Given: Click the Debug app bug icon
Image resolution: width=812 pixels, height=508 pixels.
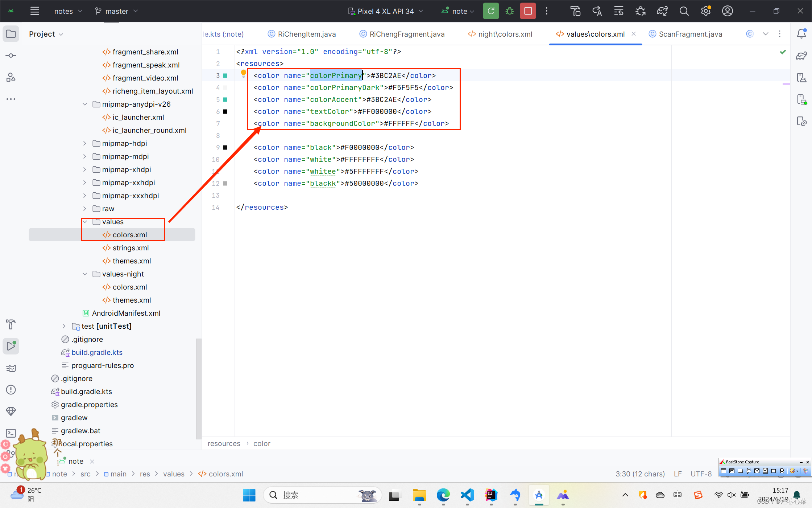Looking at the screenshot, I should (510, 11).
